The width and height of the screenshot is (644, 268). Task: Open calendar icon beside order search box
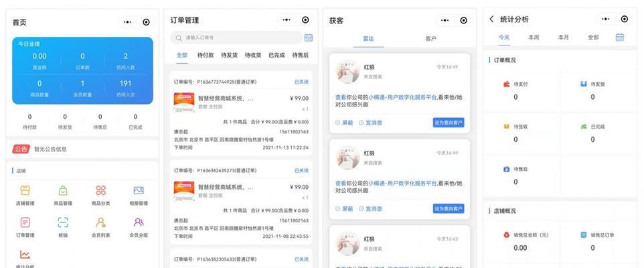[x=309, y=38]
